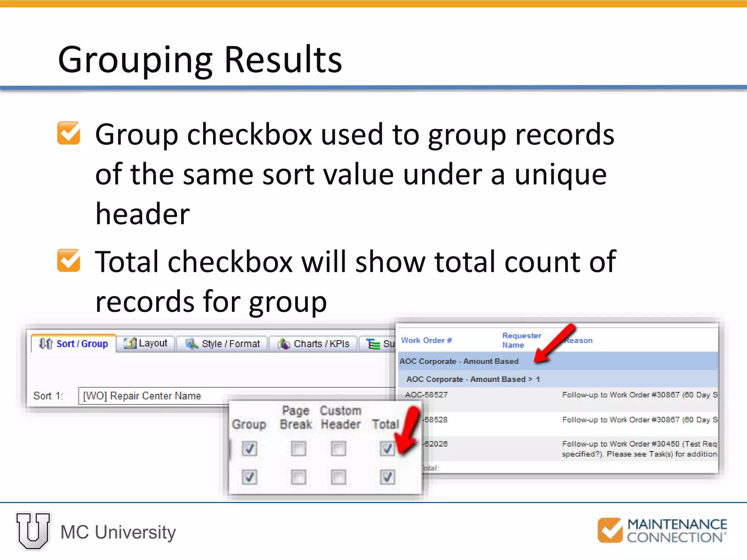Toggle the second row Custom Header checkbox
Screen dimensions: 747x560
(x=338, y=477)
